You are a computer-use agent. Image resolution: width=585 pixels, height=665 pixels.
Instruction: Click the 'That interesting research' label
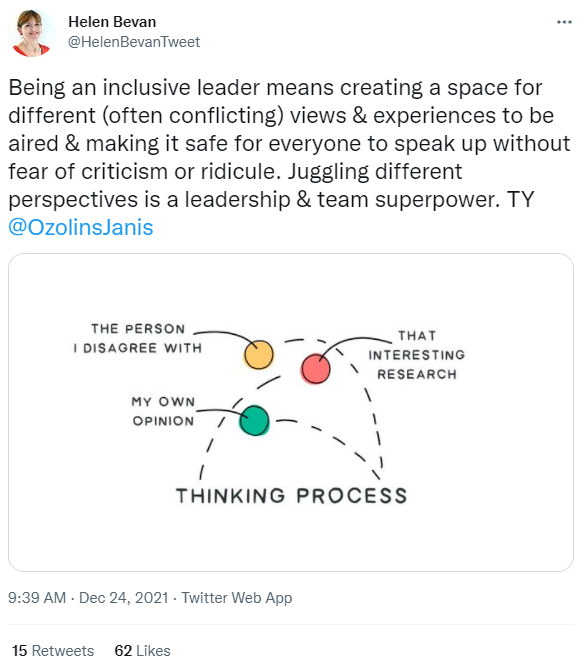(417, 355)
